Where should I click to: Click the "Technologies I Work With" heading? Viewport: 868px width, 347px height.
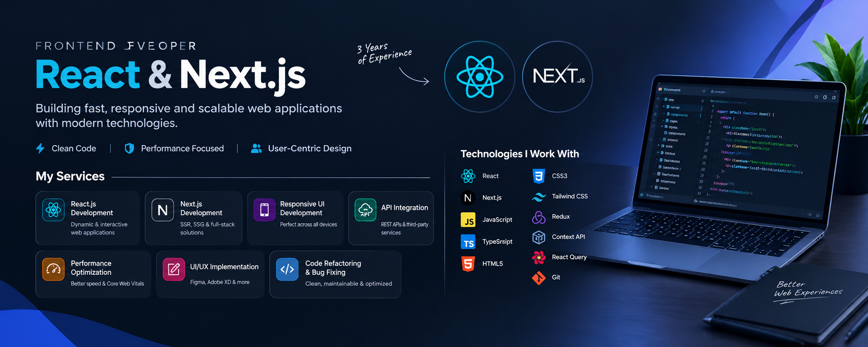520,154
